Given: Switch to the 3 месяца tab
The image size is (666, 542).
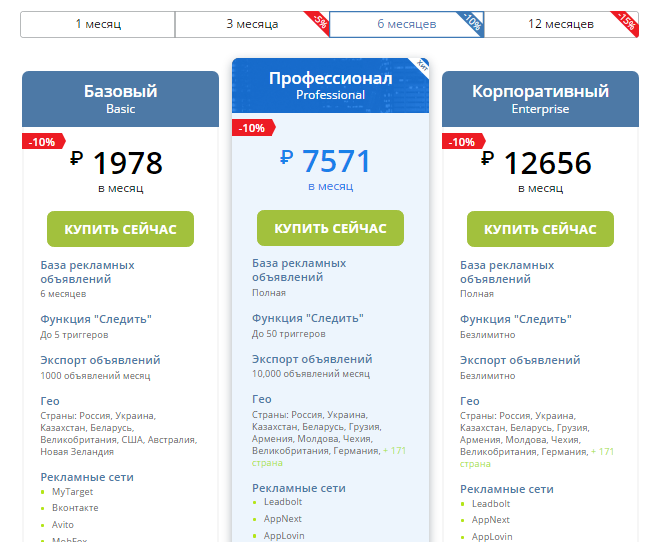Looking at the screenshot, I should tap(252, 24).
